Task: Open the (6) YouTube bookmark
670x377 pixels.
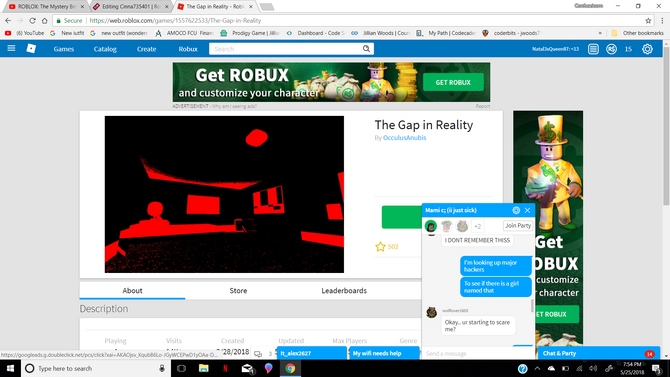Action: click(x=24, y=33)
